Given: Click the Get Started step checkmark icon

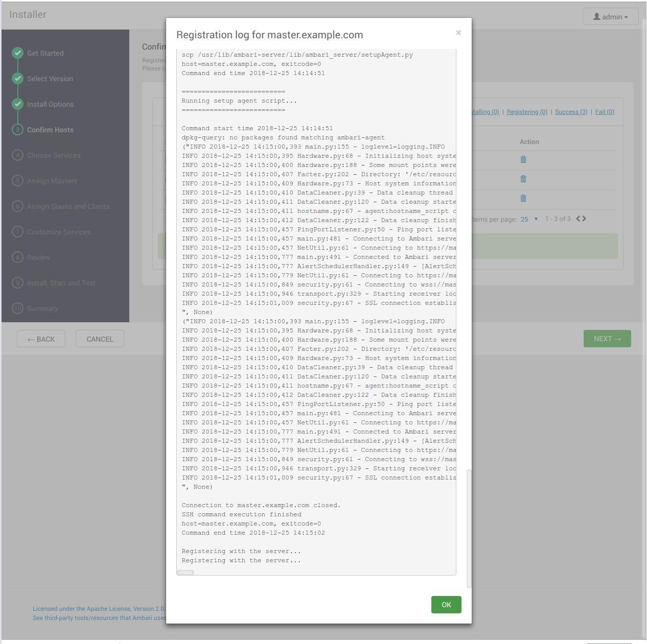Looking at the screenshot, I should pos(18,53).
